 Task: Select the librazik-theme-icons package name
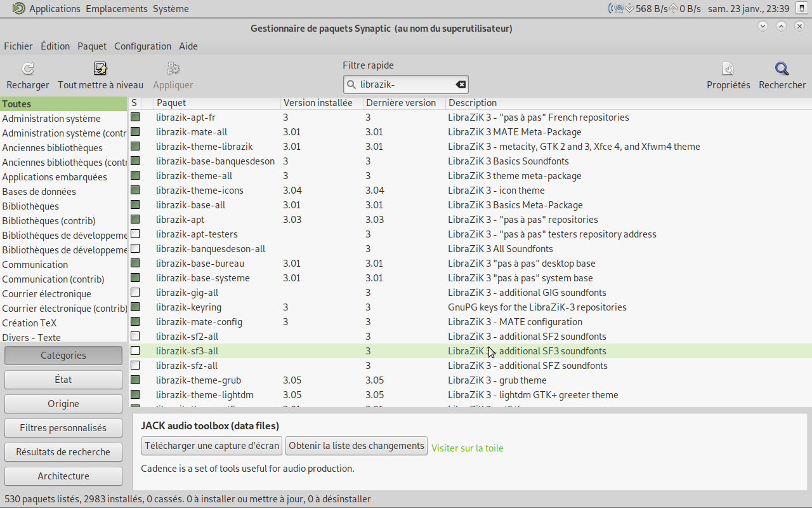[x=200, y=190]
